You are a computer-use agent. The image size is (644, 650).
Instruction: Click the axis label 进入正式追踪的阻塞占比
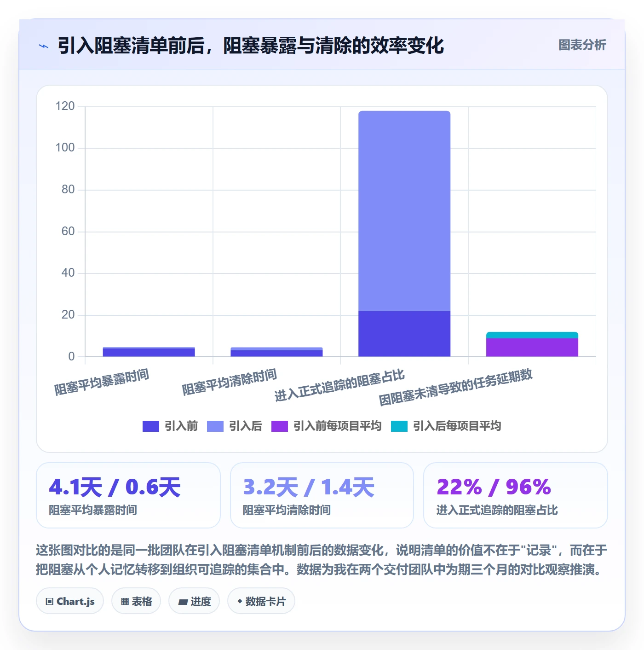339,385
